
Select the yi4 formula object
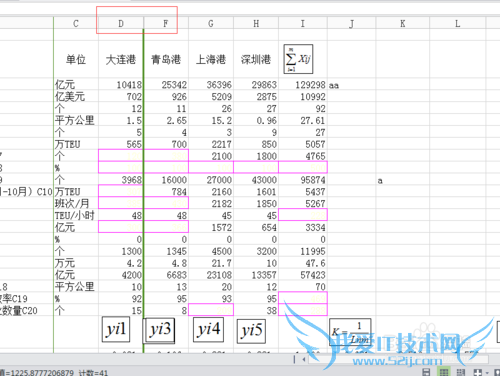[208, 329]
